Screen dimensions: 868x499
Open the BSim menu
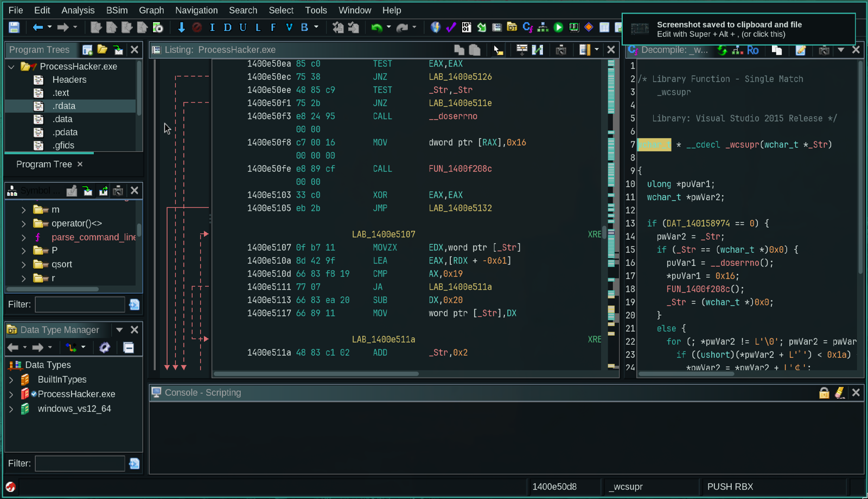pos(117,10)
